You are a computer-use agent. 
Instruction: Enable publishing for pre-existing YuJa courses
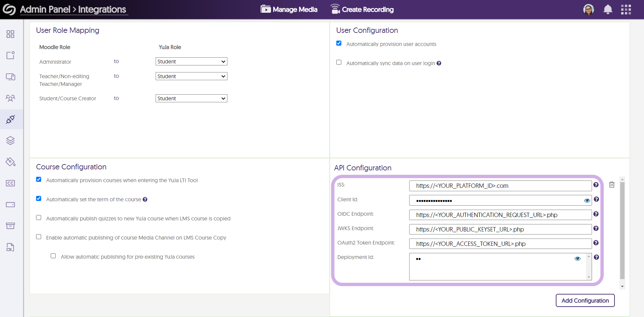(53, 256)
